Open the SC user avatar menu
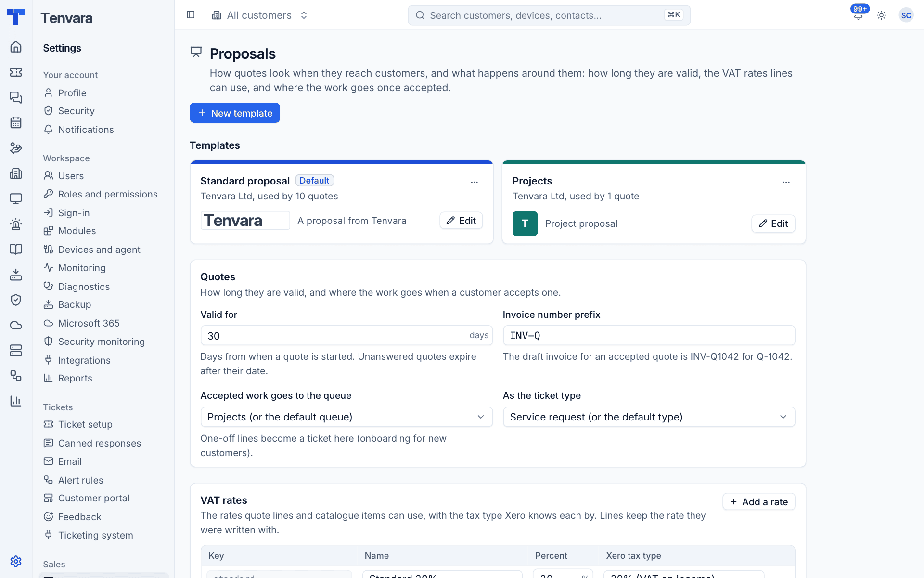 [x=906, y=15]
